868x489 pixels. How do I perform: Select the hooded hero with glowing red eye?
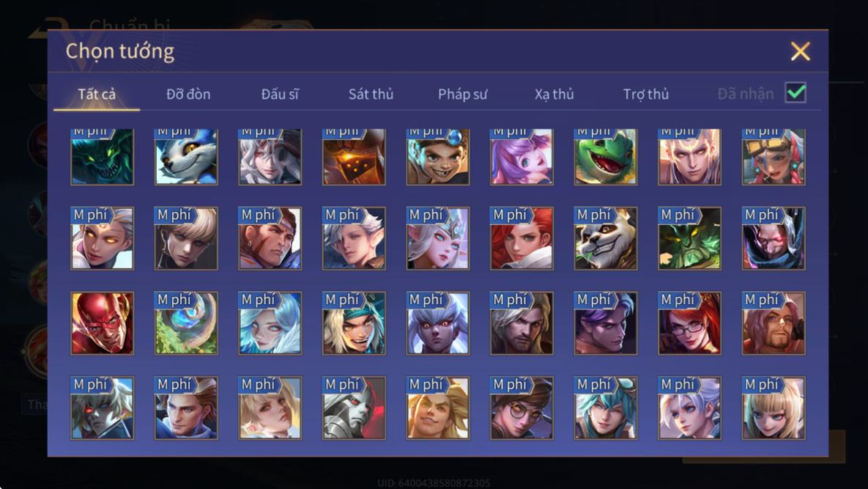tap(774, 238)
